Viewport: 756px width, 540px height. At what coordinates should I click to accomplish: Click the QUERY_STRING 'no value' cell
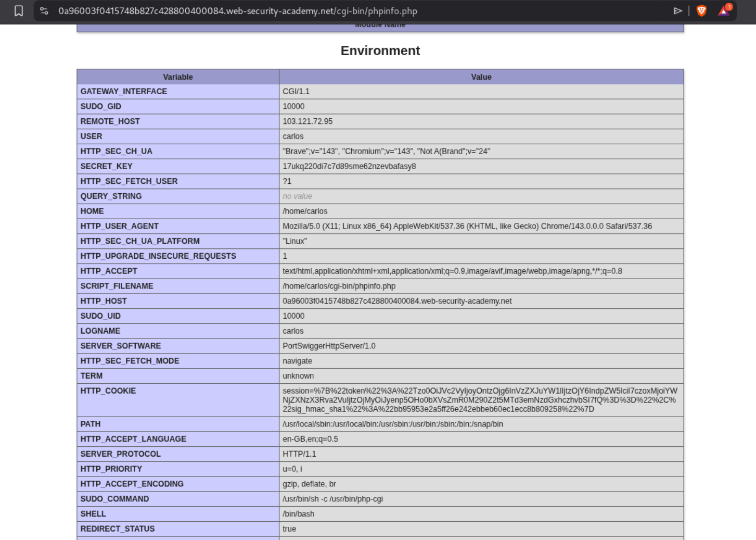(x=297, y=197)
